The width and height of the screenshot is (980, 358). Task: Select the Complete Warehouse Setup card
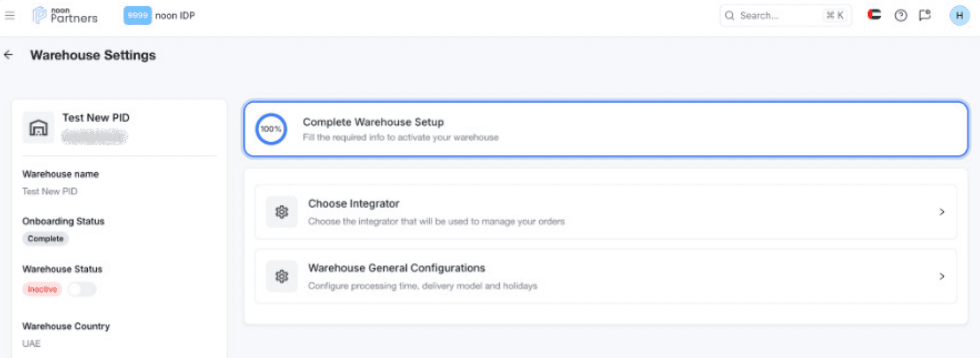click(x=605, y=129)
